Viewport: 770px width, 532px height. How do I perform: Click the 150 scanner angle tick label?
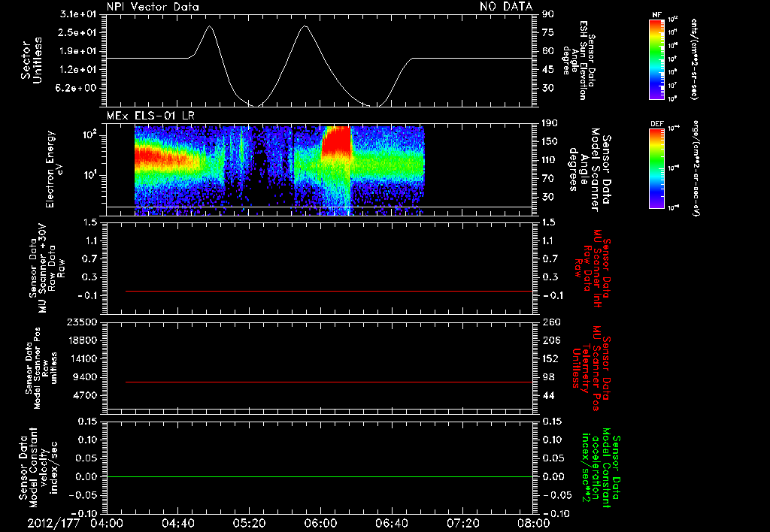[549, 142]
